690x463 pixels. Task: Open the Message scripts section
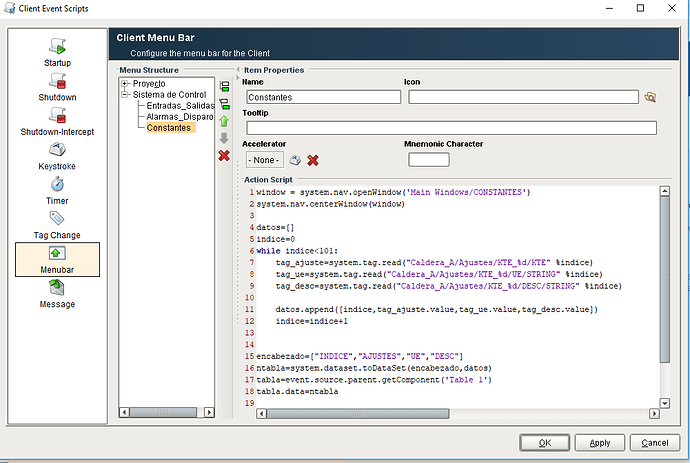pos(57,294)
